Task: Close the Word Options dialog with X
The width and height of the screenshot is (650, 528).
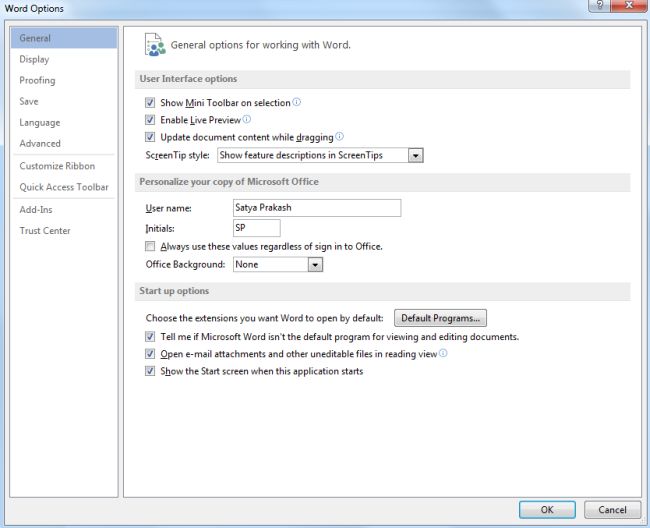Action: point(629,5)
